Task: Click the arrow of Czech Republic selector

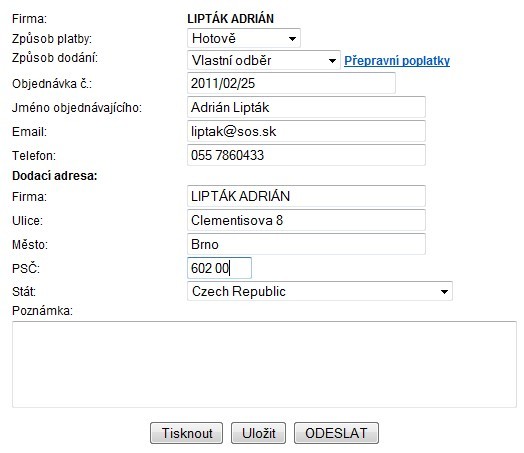Action: click(x=444, y=292)
